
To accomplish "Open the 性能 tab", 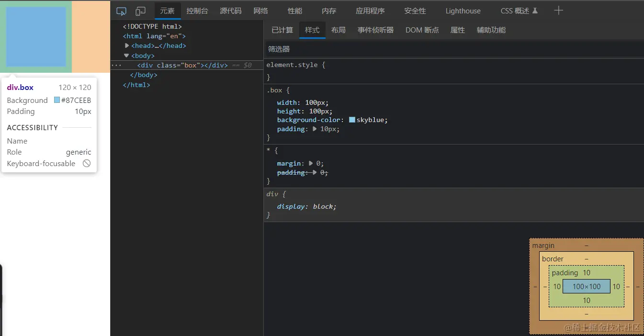I will [295, 11].
